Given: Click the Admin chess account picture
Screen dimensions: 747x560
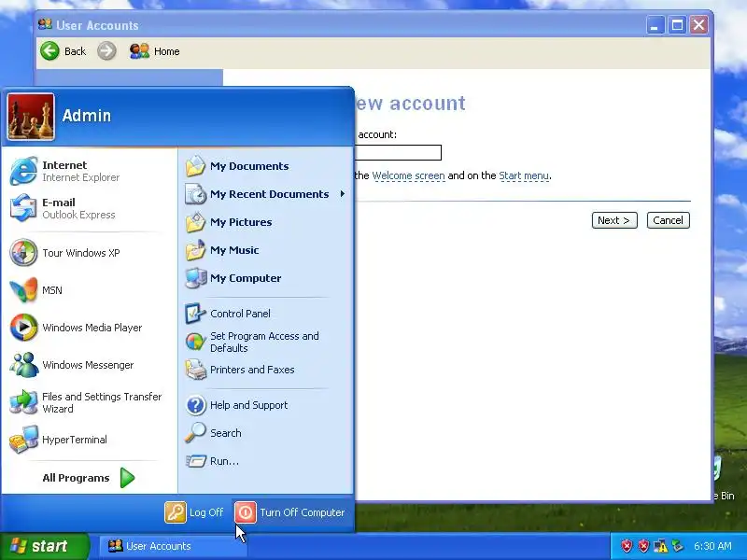Looking at the screenshot, I should [x=31, y=117].
